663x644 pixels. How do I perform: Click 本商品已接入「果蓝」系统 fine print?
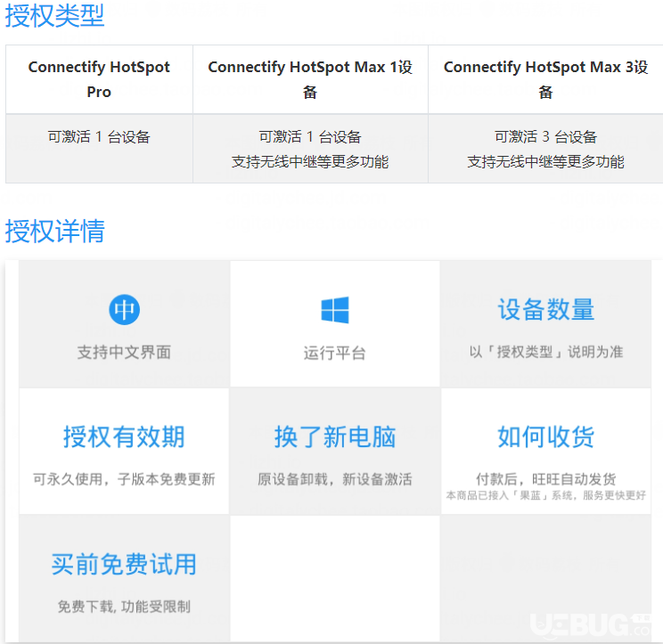(x=546, y=495)
